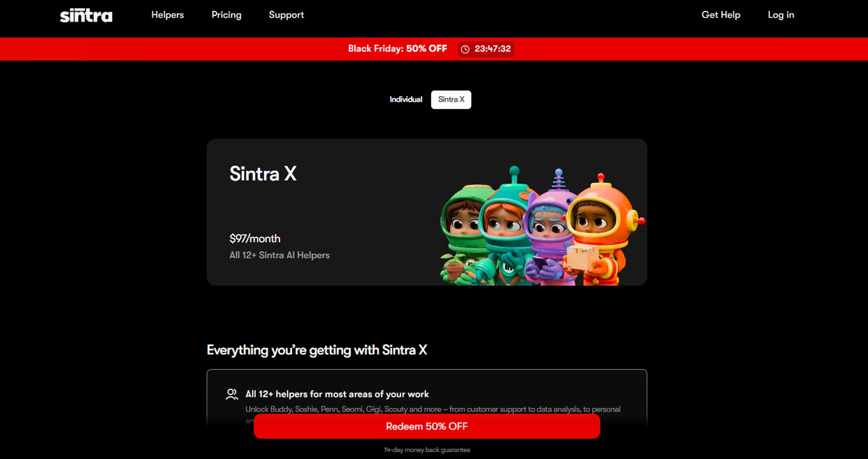Switch to the Individual pricing option
The image size is (868, 459).
tap(406, 99)
